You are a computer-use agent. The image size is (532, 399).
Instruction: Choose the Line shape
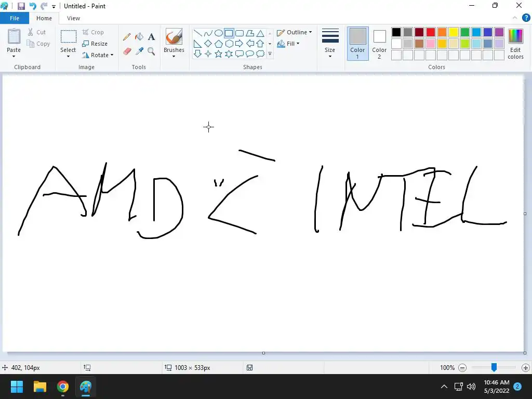pos(198,33)
